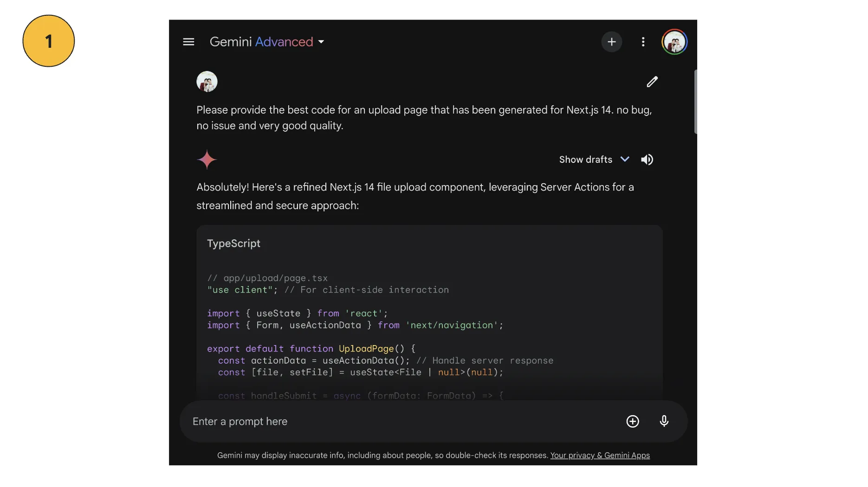This screenshot has width=868, height=487.
Task: Click the prompt text about Next.js 14 upload page
Action: click(424, 118)
